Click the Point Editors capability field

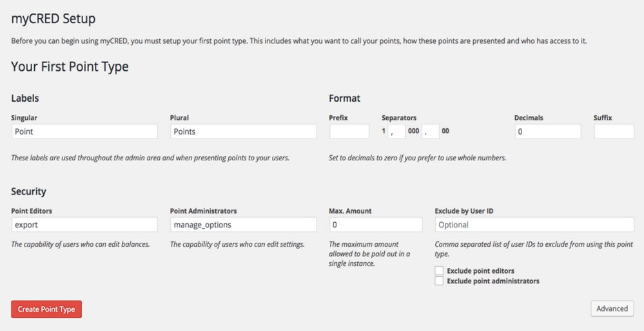click(84, 225)
